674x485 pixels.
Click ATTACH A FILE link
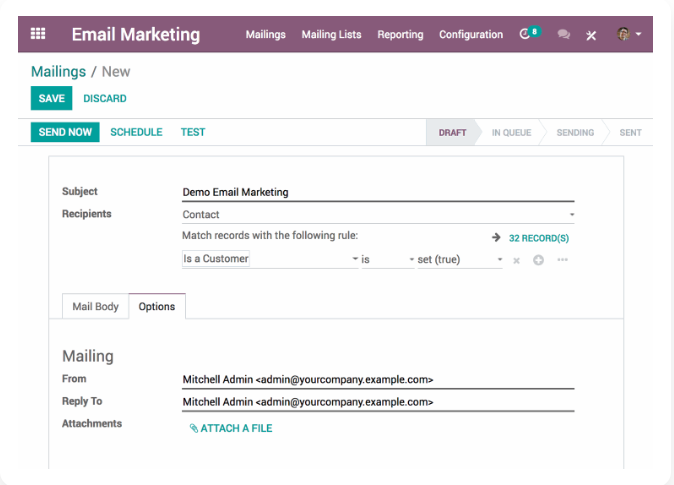click(231, 428)
